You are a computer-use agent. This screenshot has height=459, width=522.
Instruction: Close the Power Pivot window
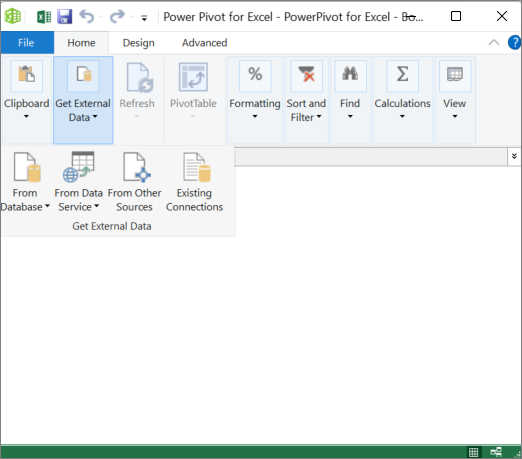pos(502,16)
